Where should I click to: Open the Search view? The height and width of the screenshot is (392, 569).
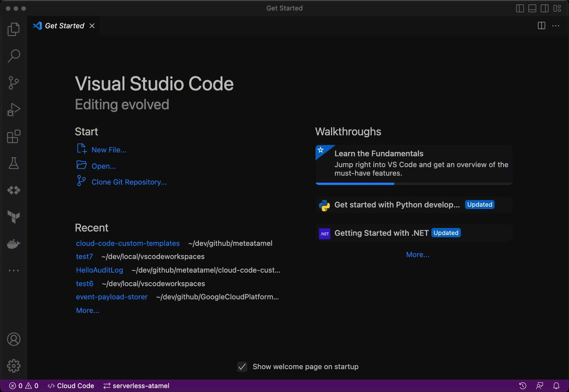pos(14,56)
